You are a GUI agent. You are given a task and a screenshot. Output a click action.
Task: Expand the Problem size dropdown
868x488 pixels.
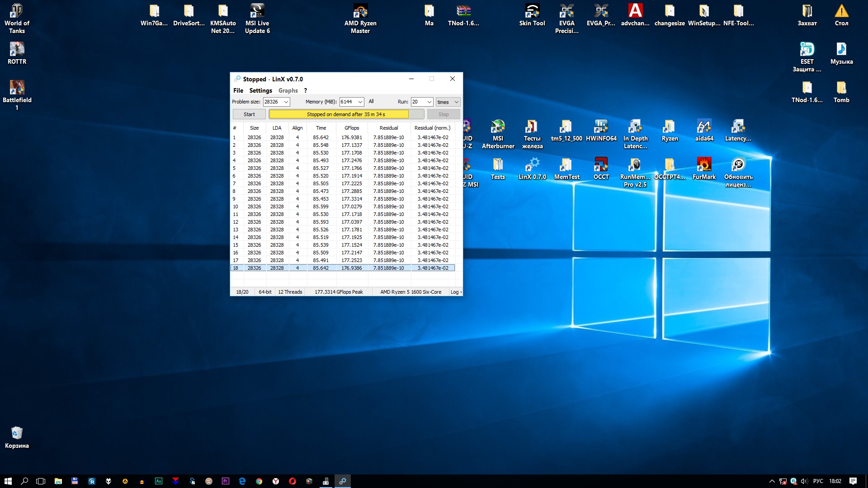coord(286,102)
